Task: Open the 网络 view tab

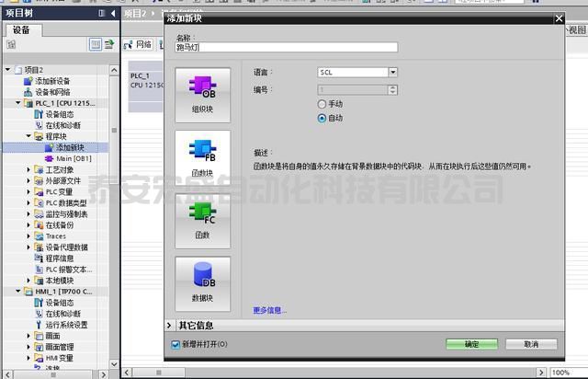Action: pos(139,44)
